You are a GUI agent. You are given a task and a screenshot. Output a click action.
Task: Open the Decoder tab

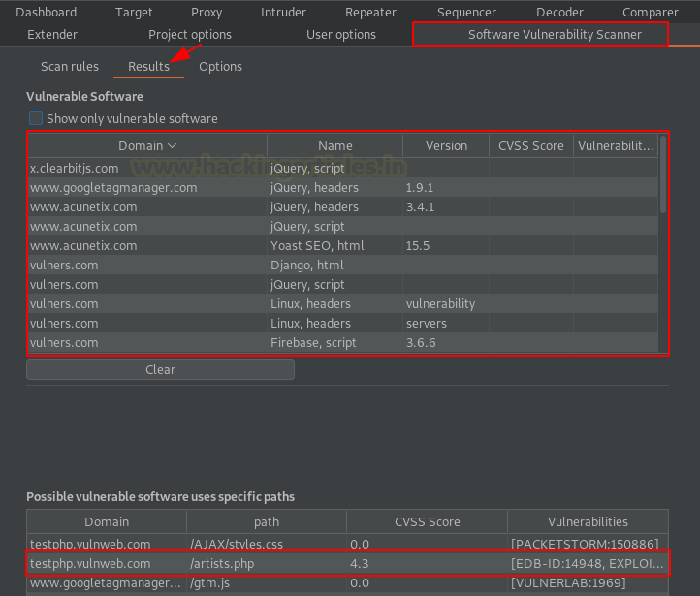pos(559,12)
